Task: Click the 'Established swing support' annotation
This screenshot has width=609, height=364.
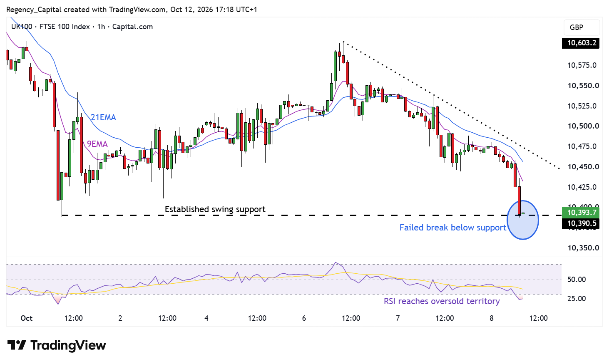Action: (215, 209)
